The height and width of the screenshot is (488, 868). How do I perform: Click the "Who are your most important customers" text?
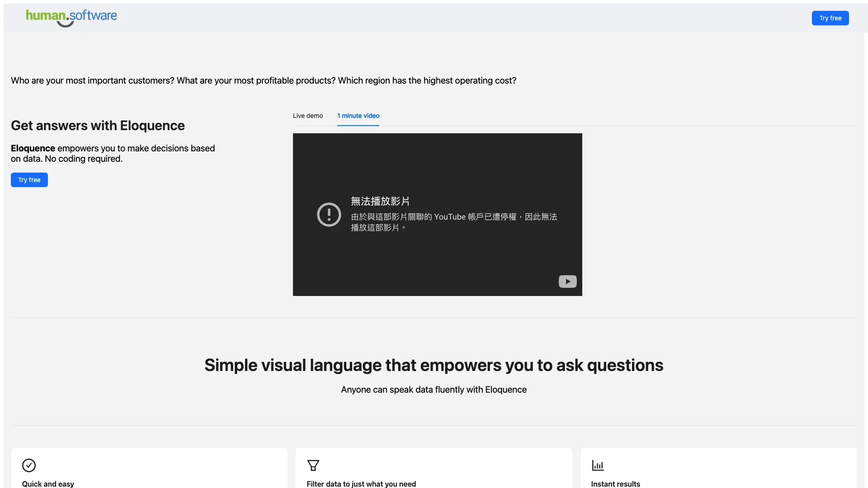pyautogui.click(x=264, y=80)
